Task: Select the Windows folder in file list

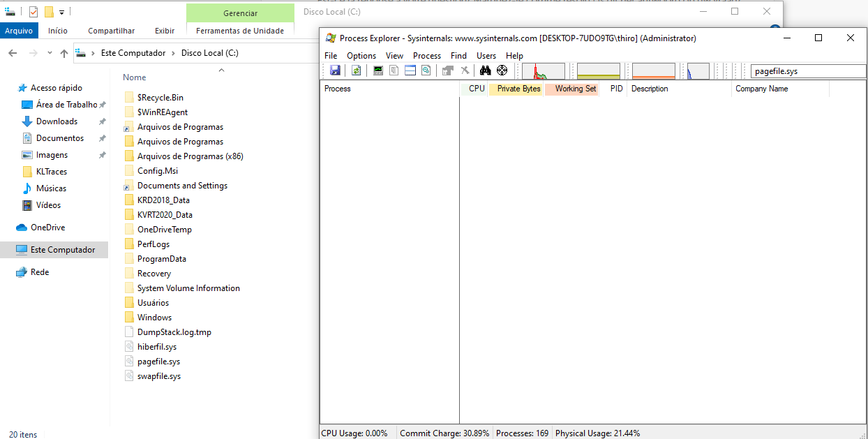Action: [154, 318]
